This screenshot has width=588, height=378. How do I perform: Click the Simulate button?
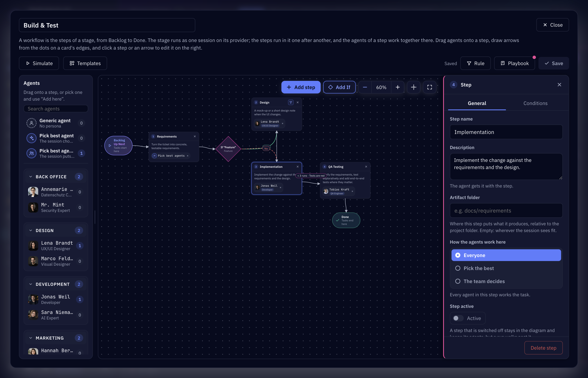coord(39,63)
